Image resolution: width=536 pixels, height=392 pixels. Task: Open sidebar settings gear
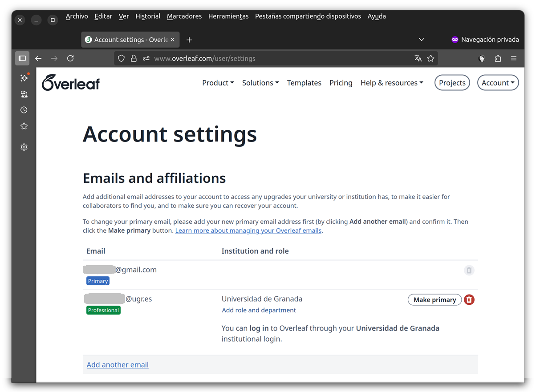[24, 147]
